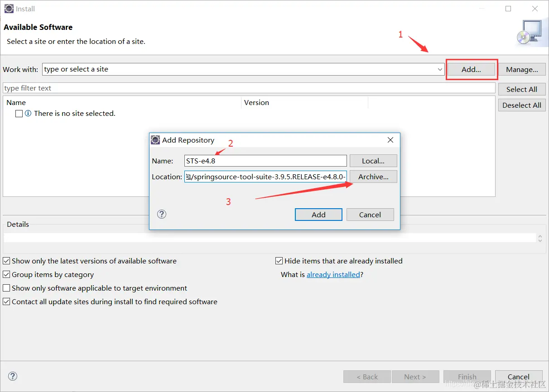
Task: Toggle Hide items already installed checkbox
Action: (x=279, y=261)
